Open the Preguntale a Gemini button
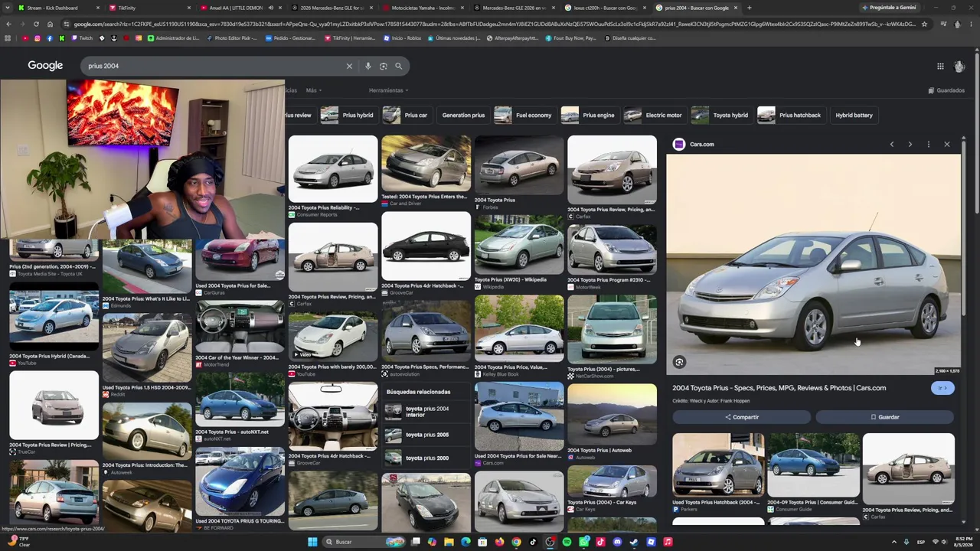 (x=889, y=8)
